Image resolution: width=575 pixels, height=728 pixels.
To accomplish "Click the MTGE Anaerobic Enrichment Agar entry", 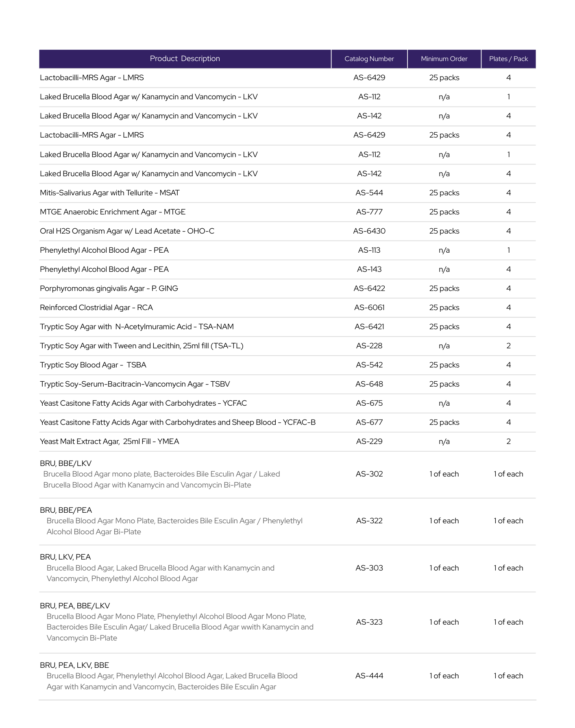I will (x=113, y=212).
